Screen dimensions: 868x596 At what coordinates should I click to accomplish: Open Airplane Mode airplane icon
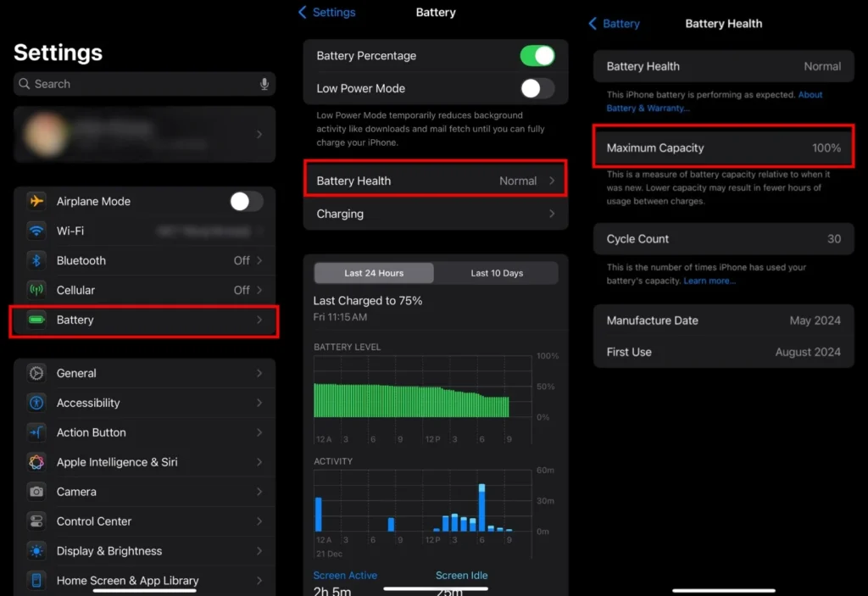coord(36,201)
